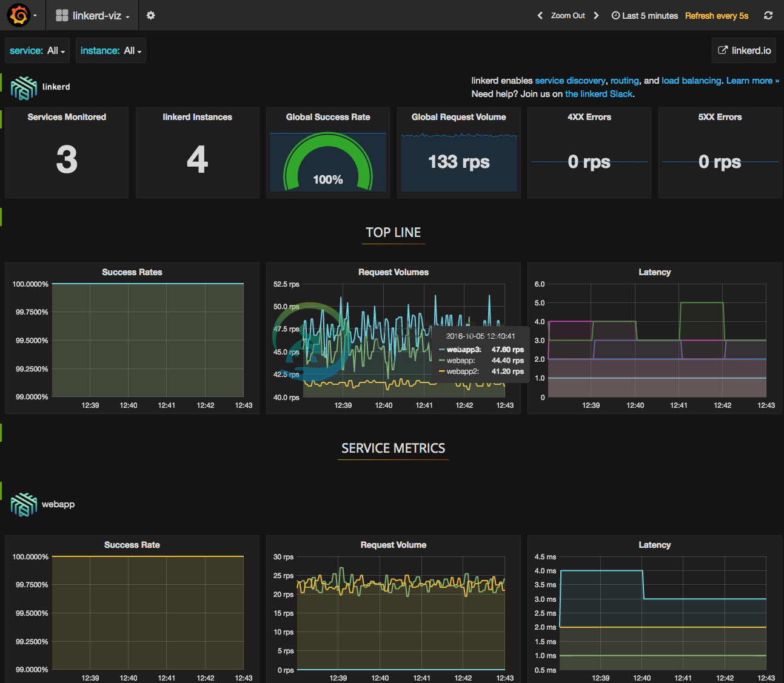Refresh the dashboard with the refresh icon
The image size is (784, 683).
pyautogui.click(x=768, y=16)
